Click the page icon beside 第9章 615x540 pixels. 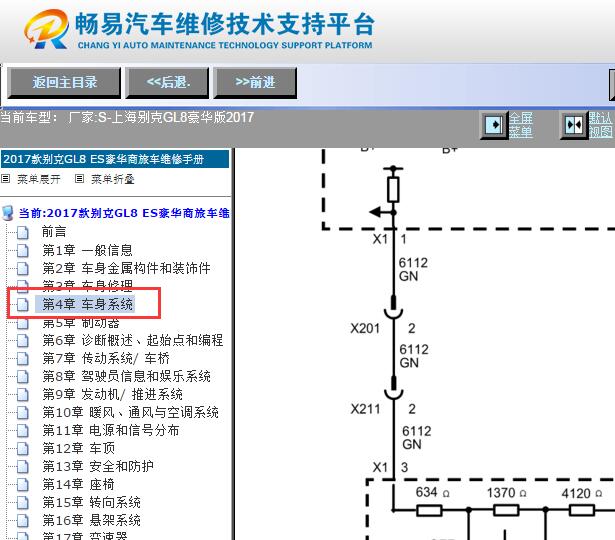point(23,395)
